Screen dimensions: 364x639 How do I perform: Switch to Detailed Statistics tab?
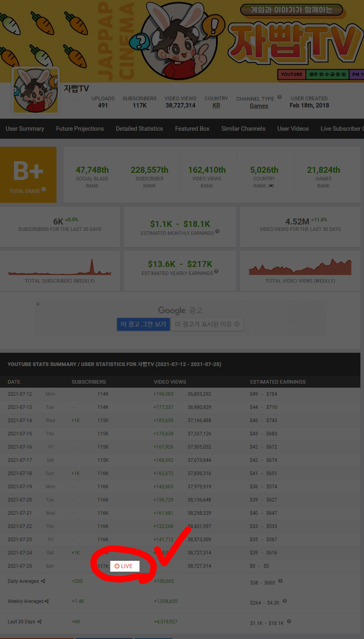140,129
